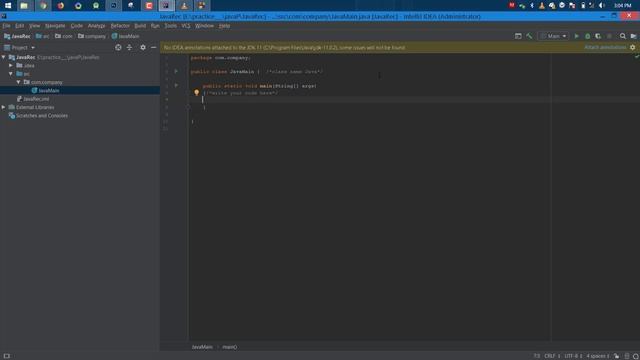Open annotation banner settings gear
The width and height of the screenshot is (640, 360).
point(632,47)
